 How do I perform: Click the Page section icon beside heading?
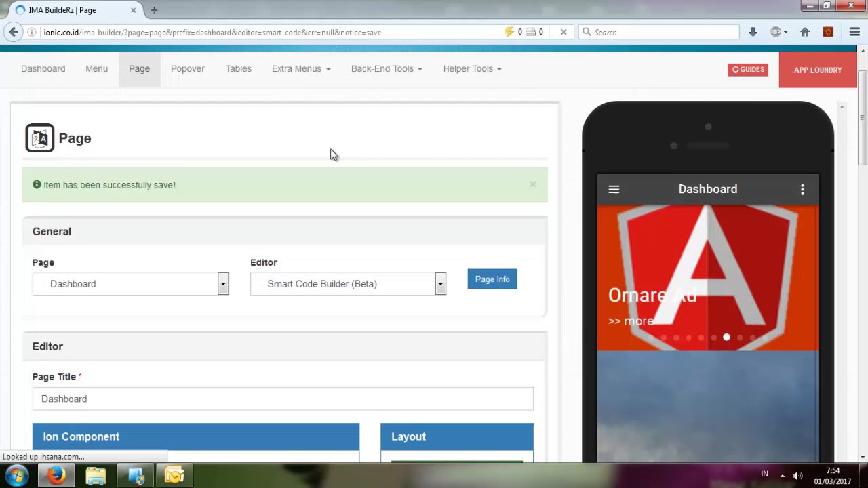[x=40, y=138]
